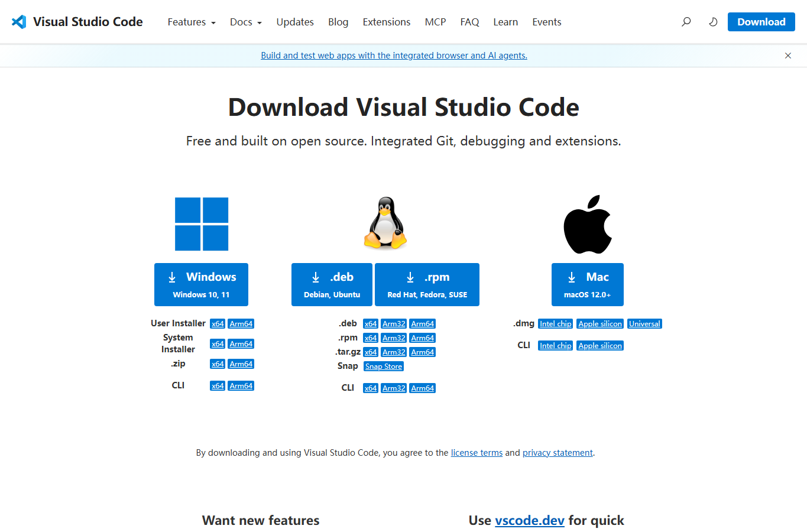Select Mac CLI Apple silicon link
Screen dimensions: 807x532
click(x=600, y=346)
